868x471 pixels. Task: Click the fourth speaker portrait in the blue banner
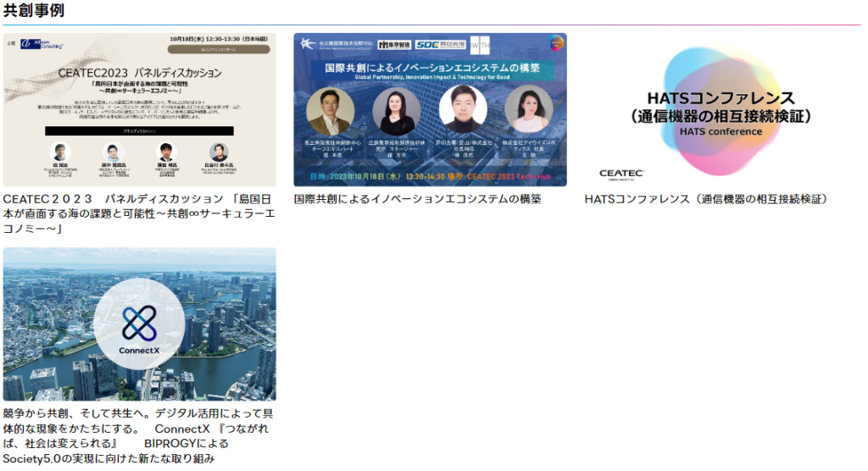pyautogui.click(x=529, y=109)
